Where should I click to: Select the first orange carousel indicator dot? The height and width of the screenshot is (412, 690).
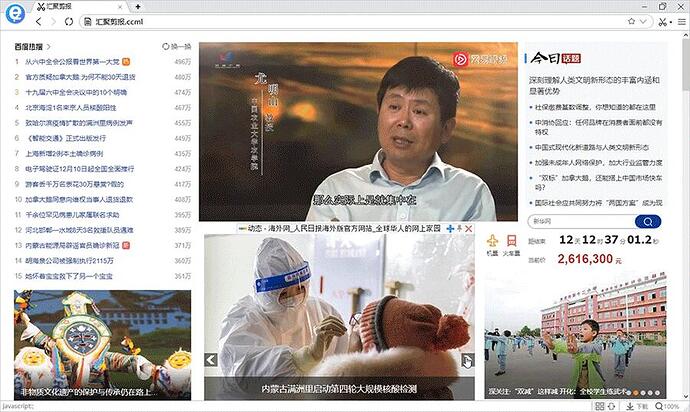637,392
